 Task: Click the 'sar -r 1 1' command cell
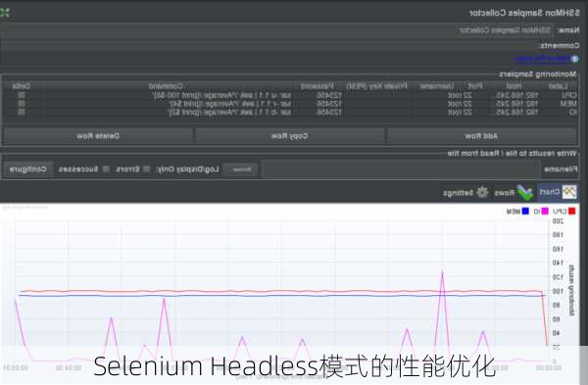(230, 104)
